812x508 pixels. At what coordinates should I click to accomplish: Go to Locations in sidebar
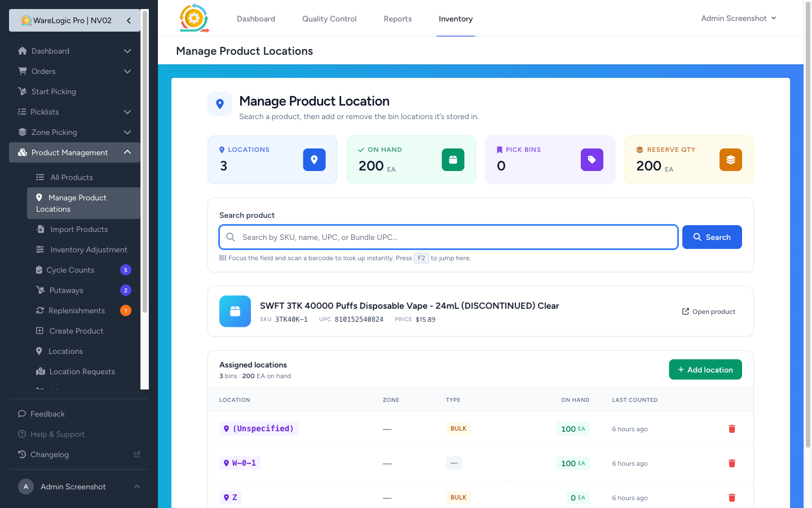[83, 351]
